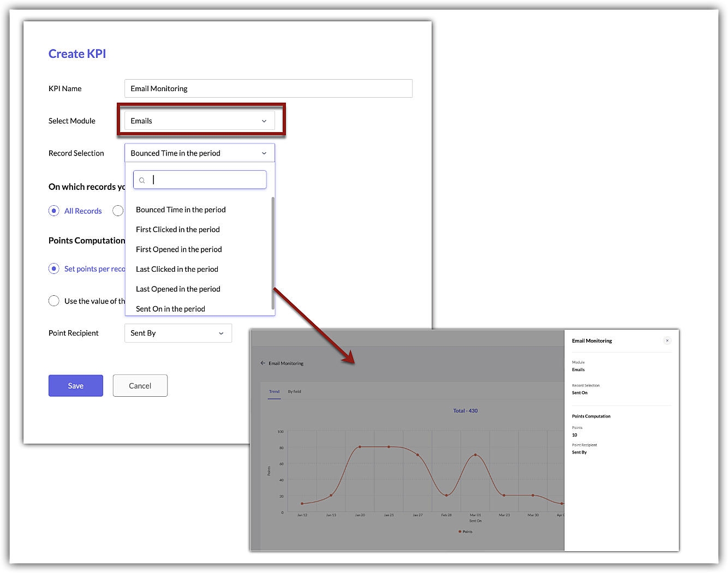The height and width of the screenshot is (573, 728).
Task: Click the back arrow beside Email Monitoring
Action: tap(263, 363)
